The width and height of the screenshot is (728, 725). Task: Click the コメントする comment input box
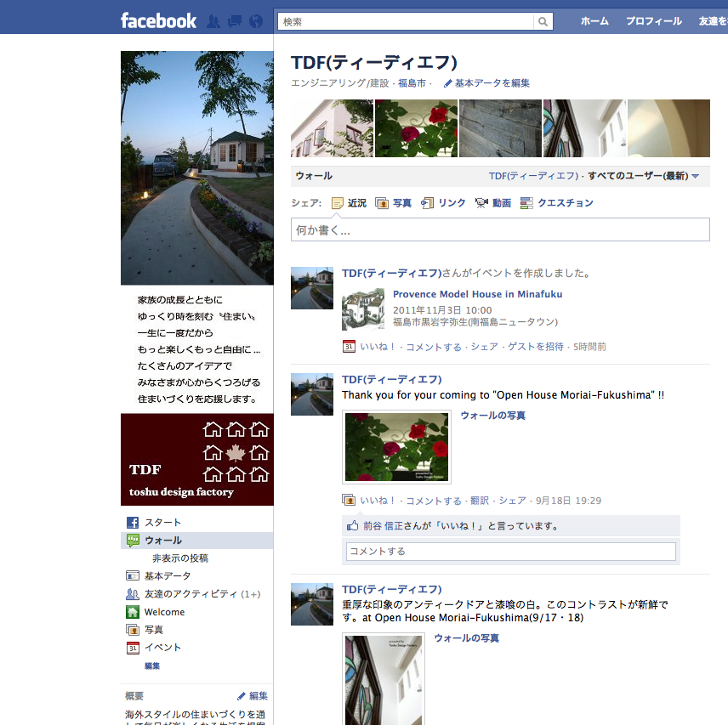[511, 552]
